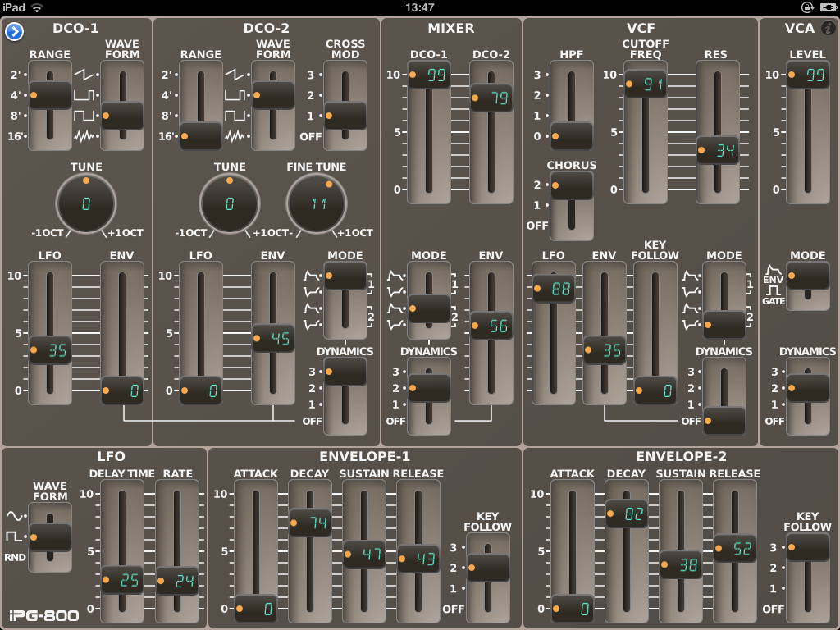
Task: Click the DCO-1 Tune knob
Action: (x=86, y=203)
